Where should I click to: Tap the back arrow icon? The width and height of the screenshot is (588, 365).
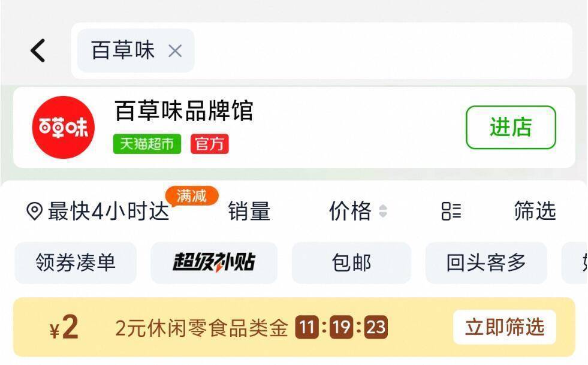tap(38, 50)
